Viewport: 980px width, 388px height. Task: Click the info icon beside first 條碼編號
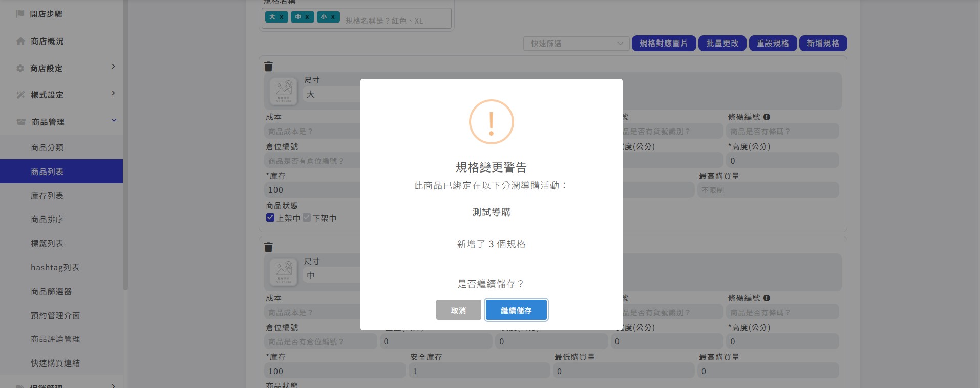(766, 117)
